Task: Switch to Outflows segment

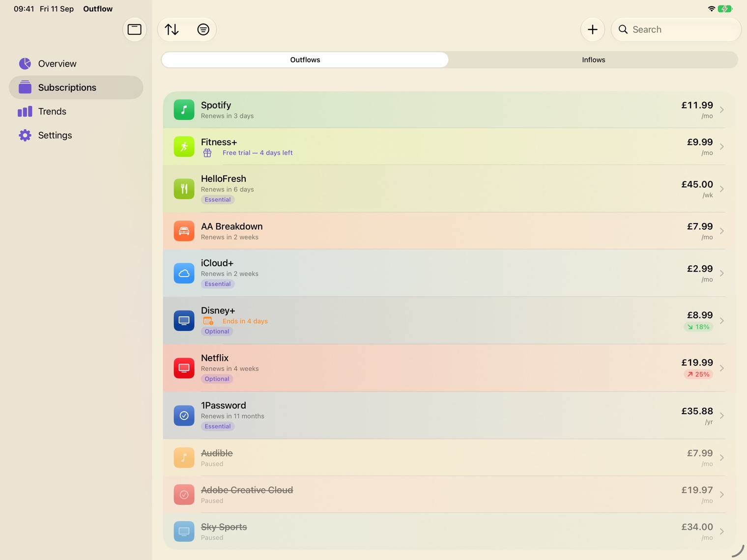Action: (305, 60)
